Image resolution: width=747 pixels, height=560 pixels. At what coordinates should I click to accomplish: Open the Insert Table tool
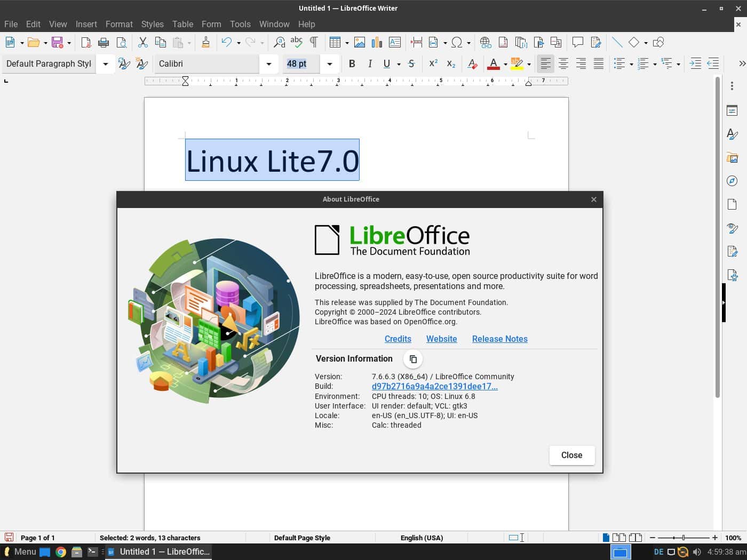pyautogui.click(x=335, y=42)
